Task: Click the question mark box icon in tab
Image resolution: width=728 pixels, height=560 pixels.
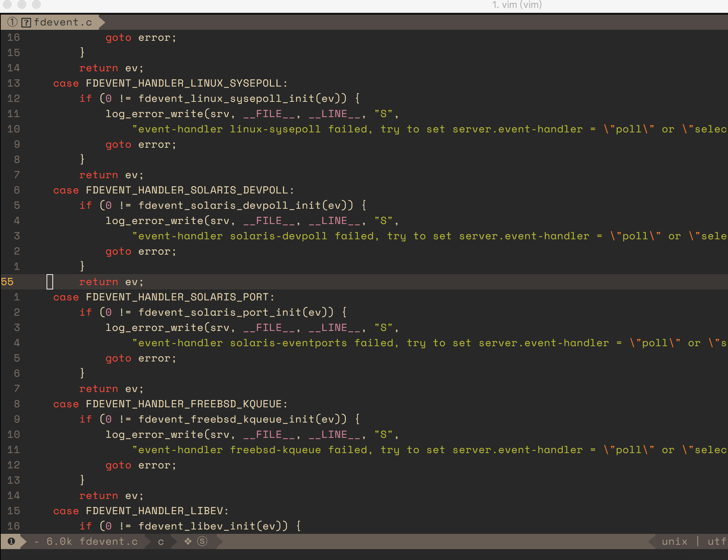Action: coord(26,23)
